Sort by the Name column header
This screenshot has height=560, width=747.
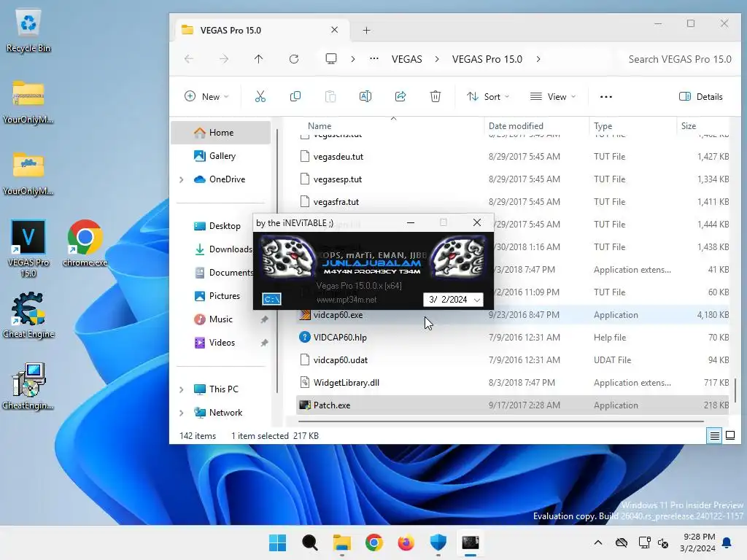320,126
